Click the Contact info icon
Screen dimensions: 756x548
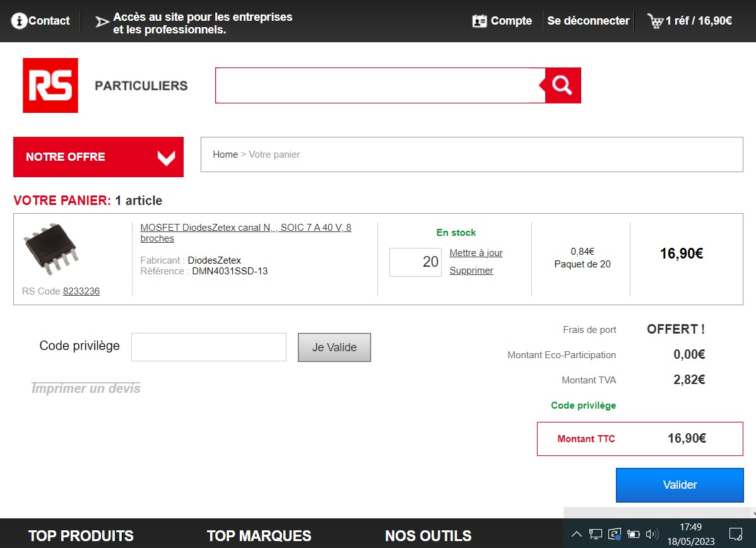pos(19,21)
